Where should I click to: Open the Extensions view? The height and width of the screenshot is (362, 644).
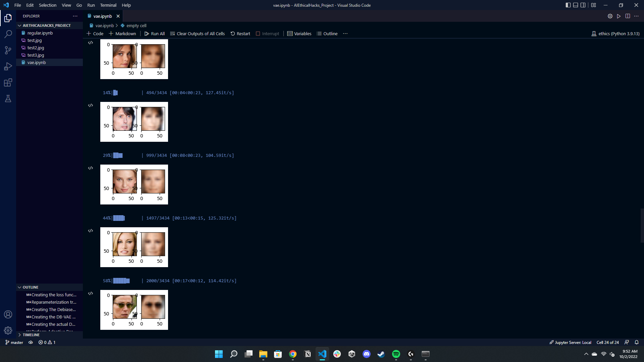(8, 82)
